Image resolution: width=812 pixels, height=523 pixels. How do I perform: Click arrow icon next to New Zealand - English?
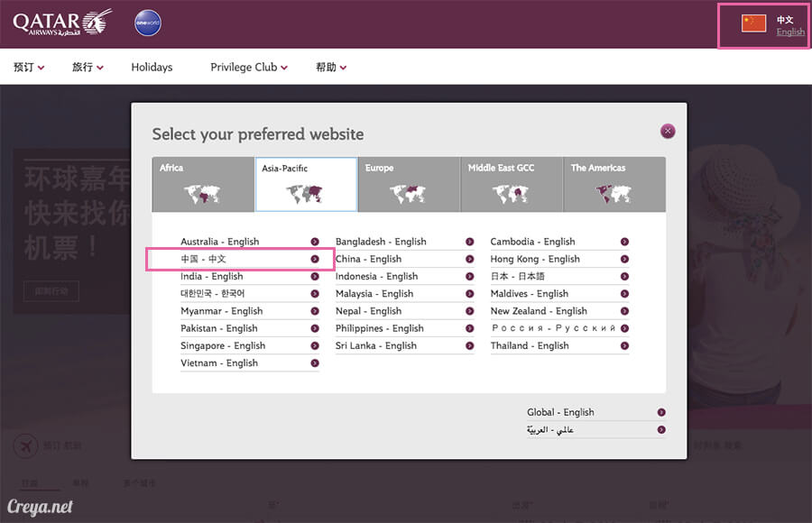pyautogui.click(x=624, y=311)
